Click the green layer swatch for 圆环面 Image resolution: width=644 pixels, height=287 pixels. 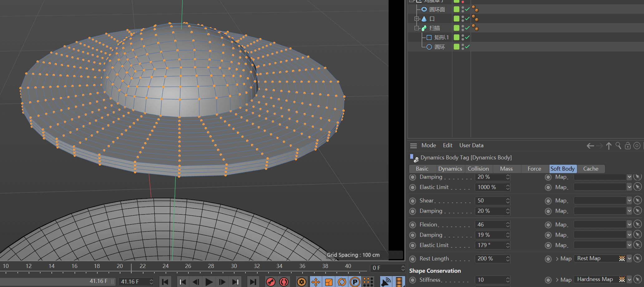point(457,9)
